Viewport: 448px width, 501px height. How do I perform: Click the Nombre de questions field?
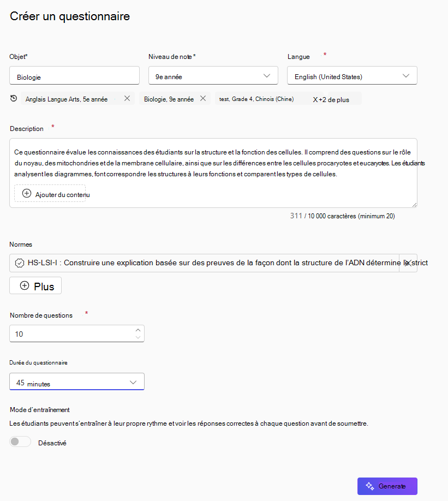pos(77,333)
